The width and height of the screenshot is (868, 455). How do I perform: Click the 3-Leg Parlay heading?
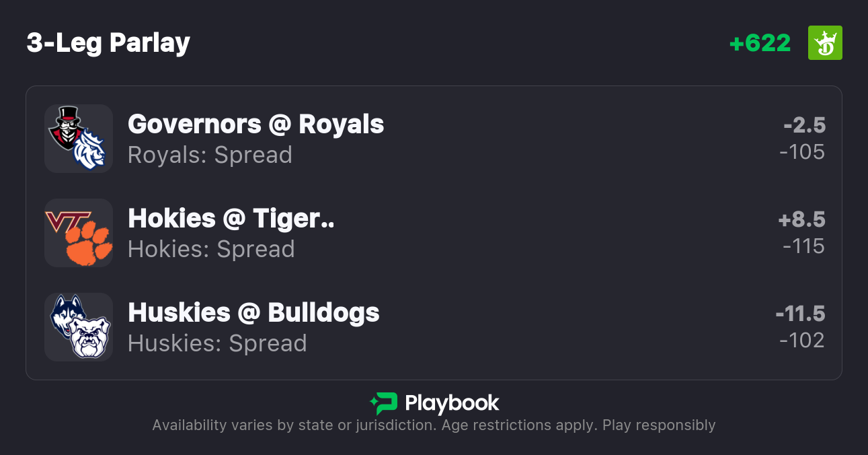click(108, 43)
